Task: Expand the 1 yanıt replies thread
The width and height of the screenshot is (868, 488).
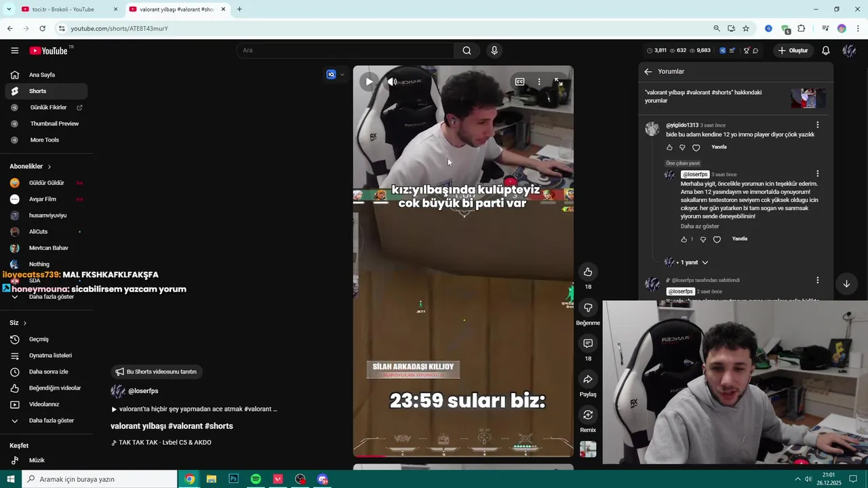Action: click(x=687, y=262)
